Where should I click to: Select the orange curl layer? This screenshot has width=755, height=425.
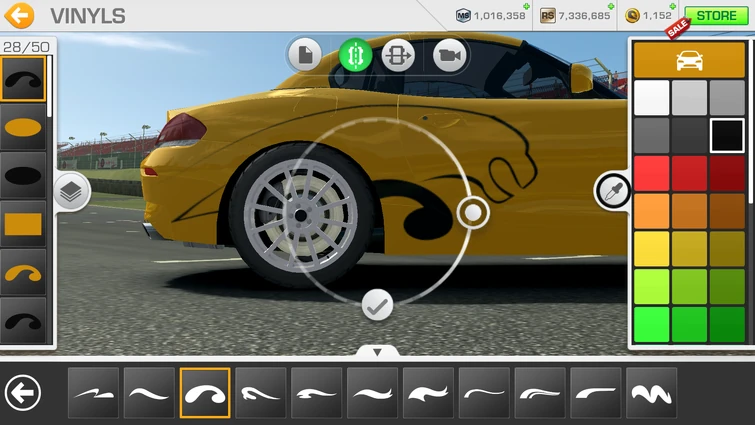click(x=23, y=272)
